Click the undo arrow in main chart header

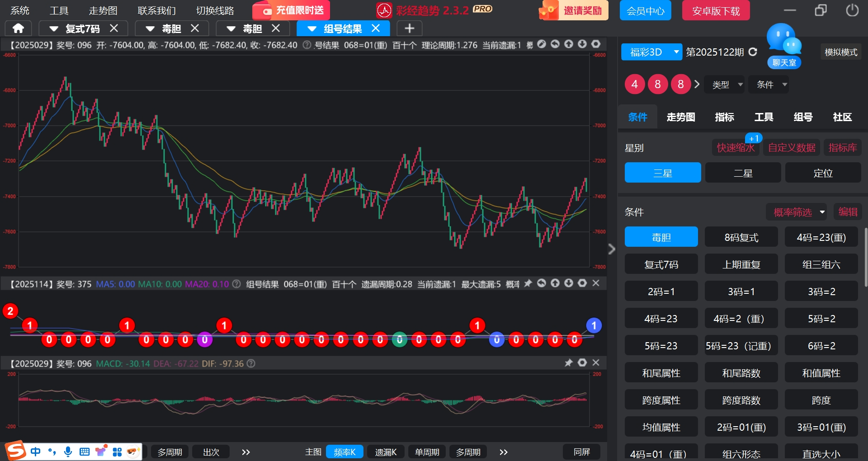tap(555, 44)
